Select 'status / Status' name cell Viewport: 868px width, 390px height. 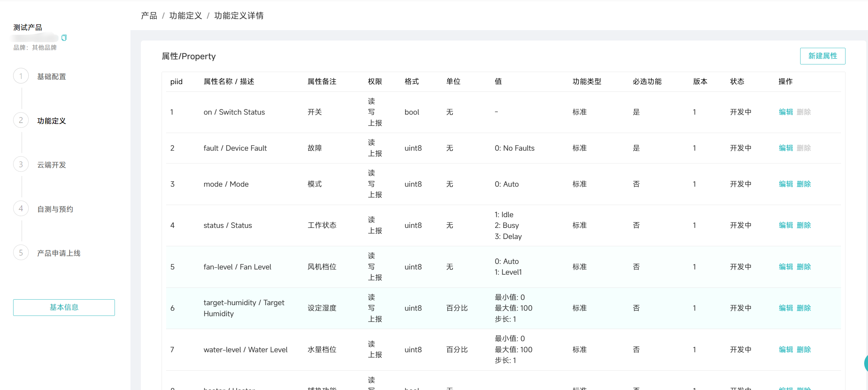coord(228,225)
